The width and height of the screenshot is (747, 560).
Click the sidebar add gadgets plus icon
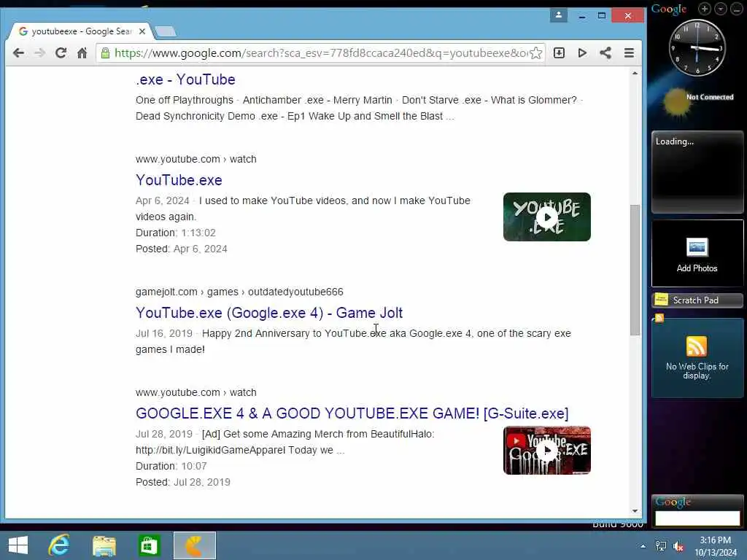tap(704, 9)
